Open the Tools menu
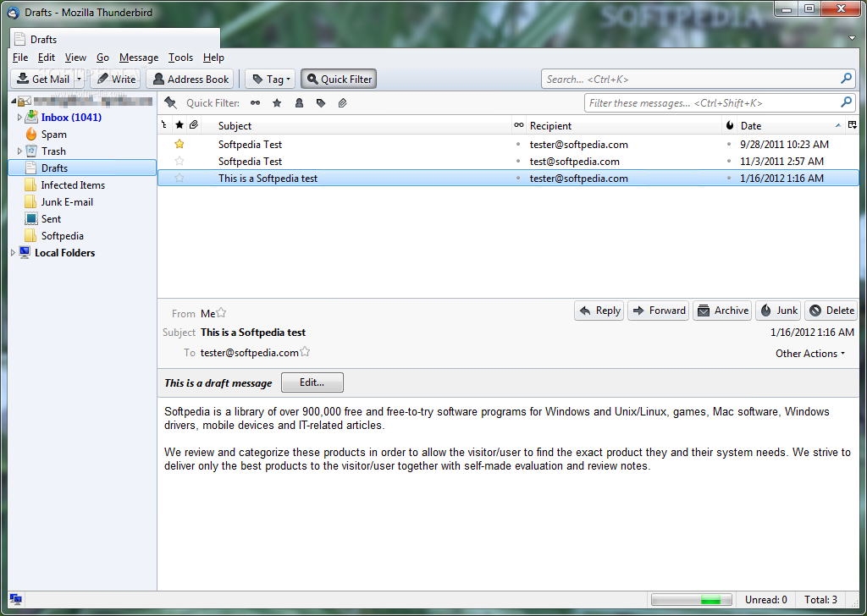The image size is (867, 616). pyautogui.click(x=181, y=58)
